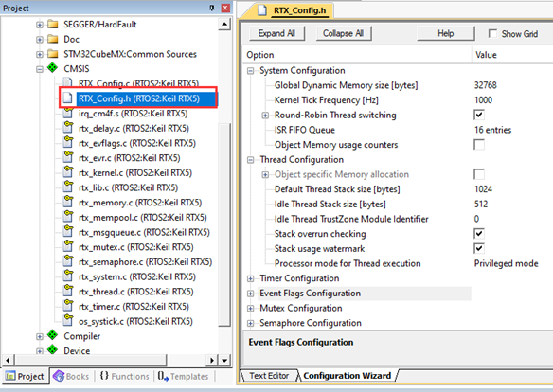
Task: Expand the SEGGER/HardFault group
Action: [40, 25]
